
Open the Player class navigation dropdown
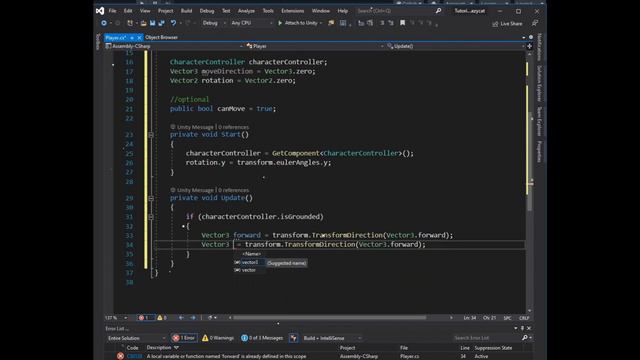(x=315, y=46)
